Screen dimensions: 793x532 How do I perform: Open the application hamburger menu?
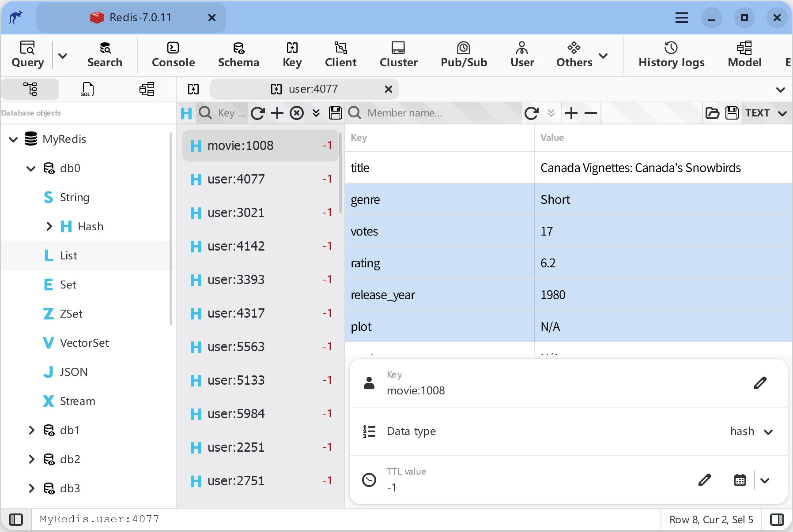[x=681, y=18]
